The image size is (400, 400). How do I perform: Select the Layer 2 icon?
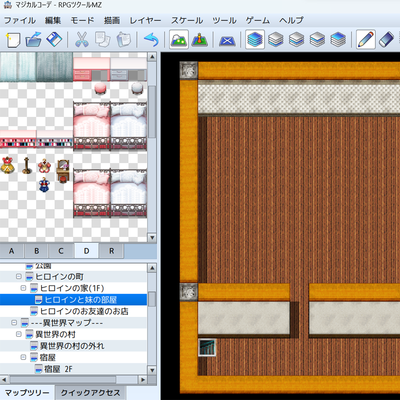(x=297, y=40)
